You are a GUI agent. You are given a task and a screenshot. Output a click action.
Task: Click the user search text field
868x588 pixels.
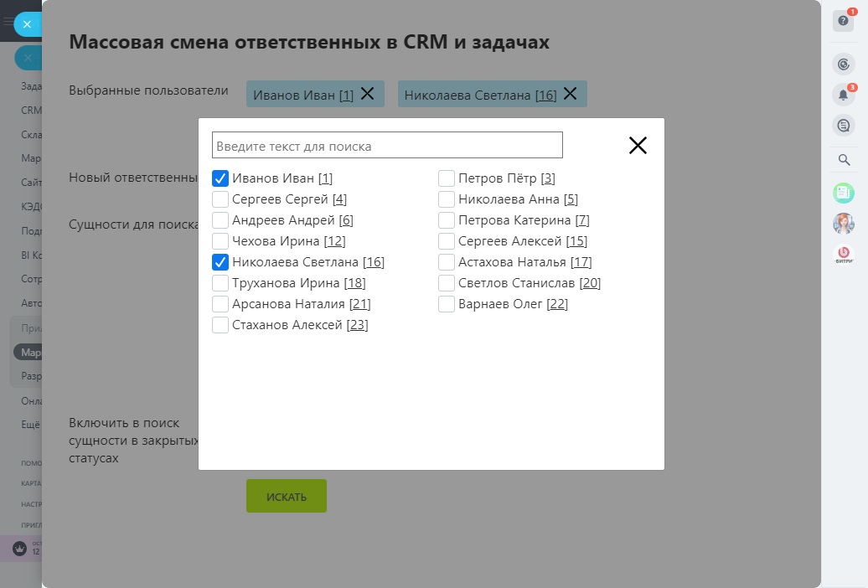point(387,146)
